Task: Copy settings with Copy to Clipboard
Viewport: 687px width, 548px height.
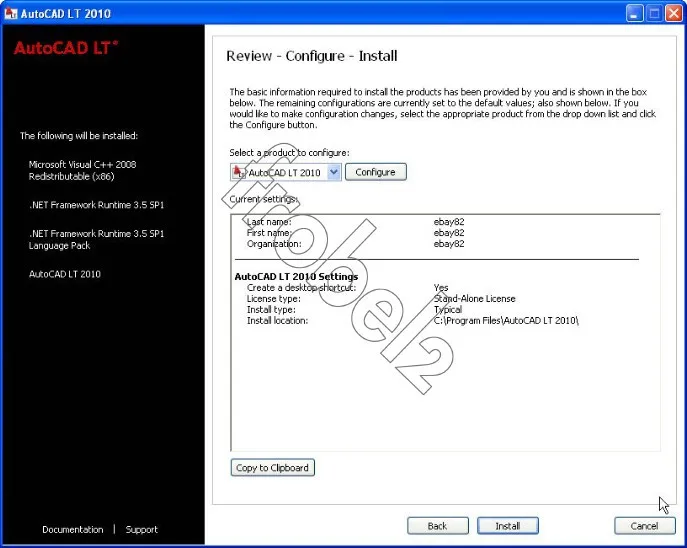Action: tap(273, 467)
